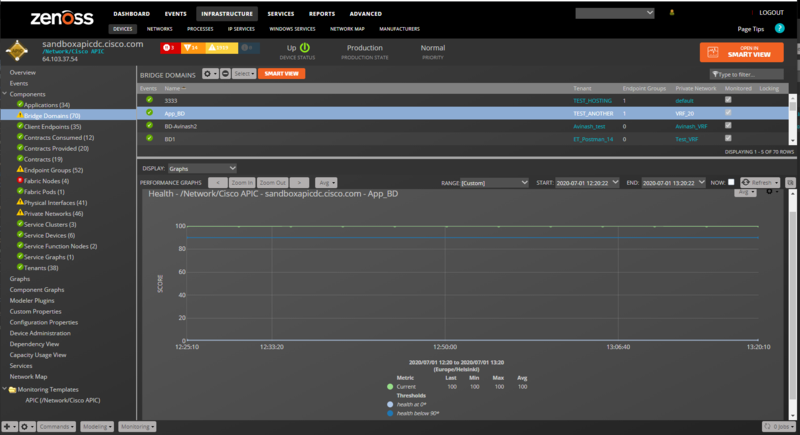Screen dimensions: 800x435
Task: Click green event status icon for BD-Avinash2
Action: coord(149,125)
